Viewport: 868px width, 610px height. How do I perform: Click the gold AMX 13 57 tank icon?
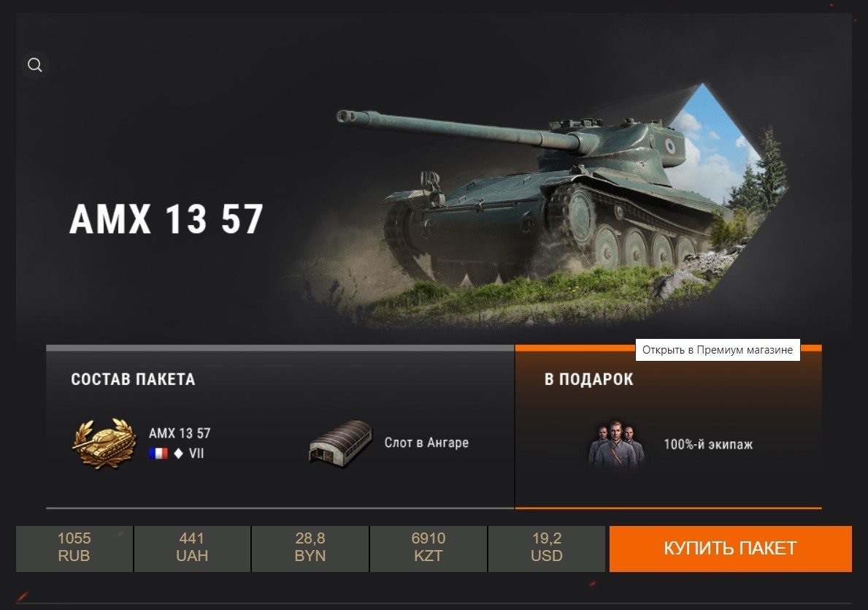point(104,443)
